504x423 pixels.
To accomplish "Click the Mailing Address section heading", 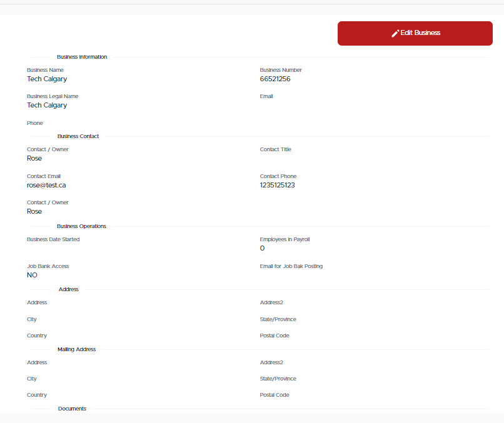I will click(x=76, y=349).
